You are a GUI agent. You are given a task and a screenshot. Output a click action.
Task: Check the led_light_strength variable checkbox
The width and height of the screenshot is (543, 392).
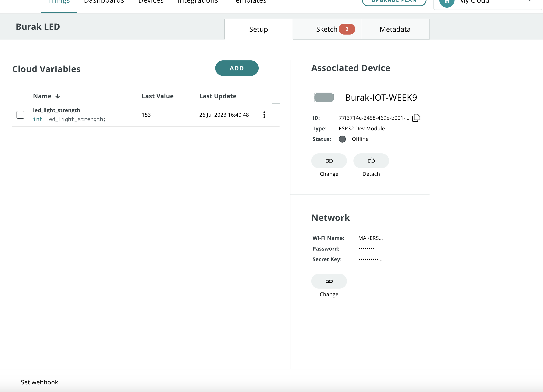click(x=20, y=115)
